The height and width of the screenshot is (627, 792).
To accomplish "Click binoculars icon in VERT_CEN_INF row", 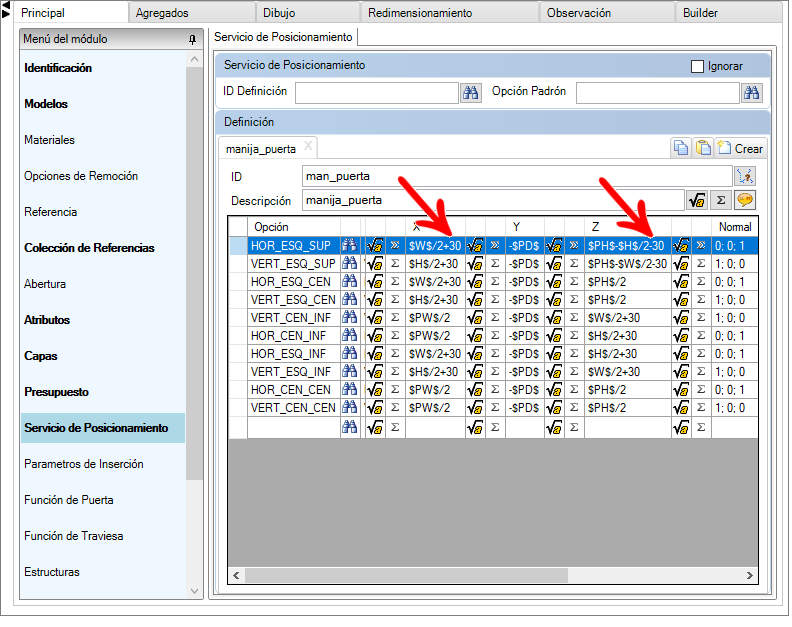I will [x=350, y=317].
